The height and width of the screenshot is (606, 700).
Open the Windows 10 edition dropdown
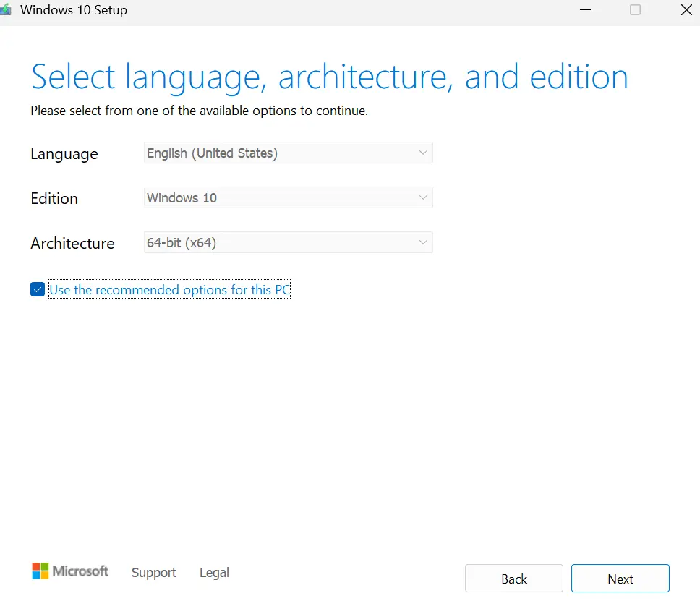pyautogui.click(x=288, y=198)
